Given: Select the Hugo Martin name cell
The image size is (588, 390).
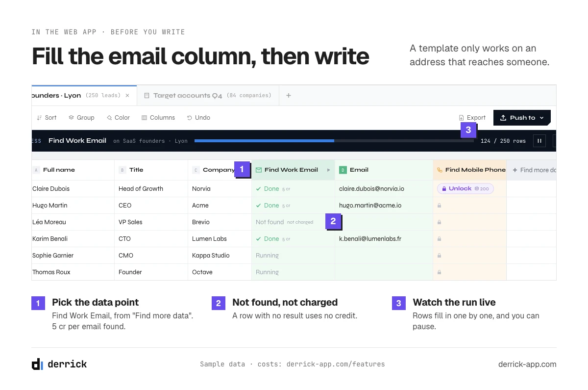Looking at the screenshot, I should (73, 206).
